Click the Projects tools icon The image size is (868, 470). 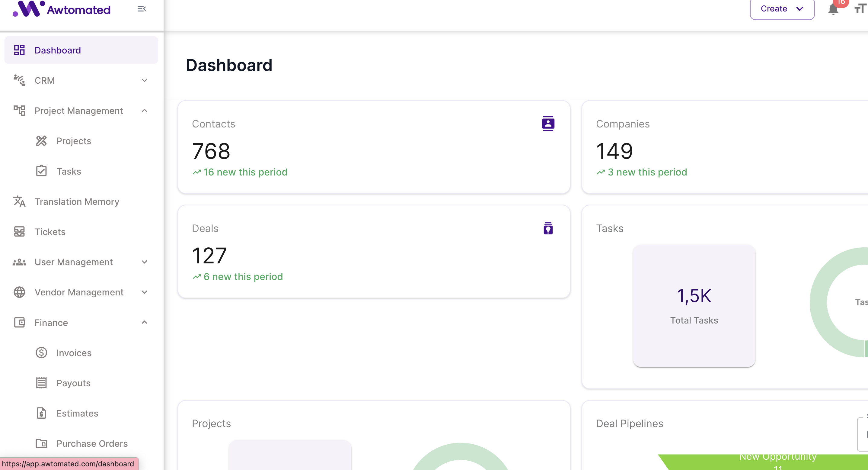pyautogui.click(x=41, y=141)
